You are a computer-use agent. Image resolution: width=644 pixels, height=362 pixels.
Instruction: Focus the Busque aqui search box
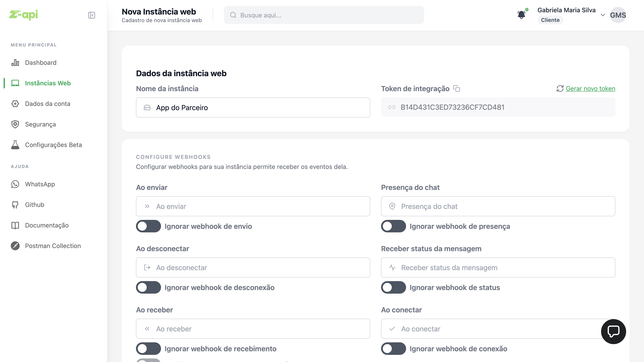click(x=324, y=15)
